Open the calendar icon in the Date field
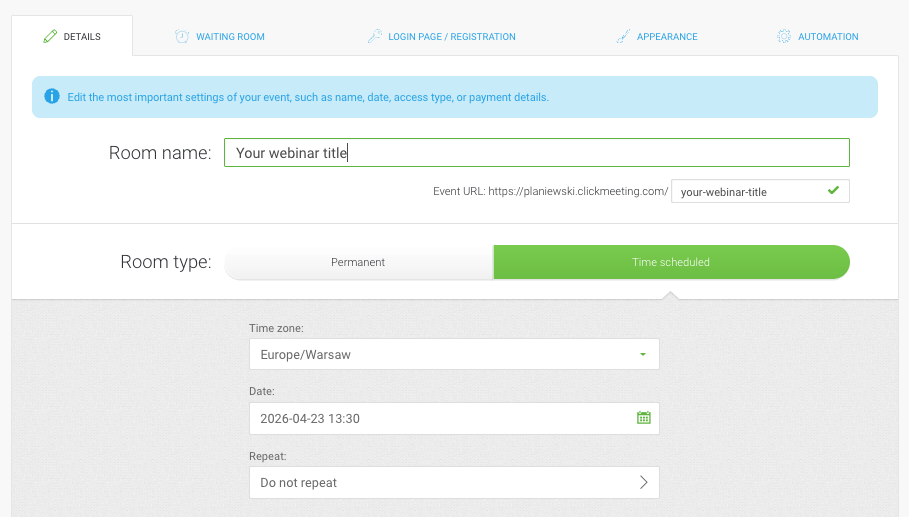The image size is (909, 517). pyautogui.click(x=643, y=418)
